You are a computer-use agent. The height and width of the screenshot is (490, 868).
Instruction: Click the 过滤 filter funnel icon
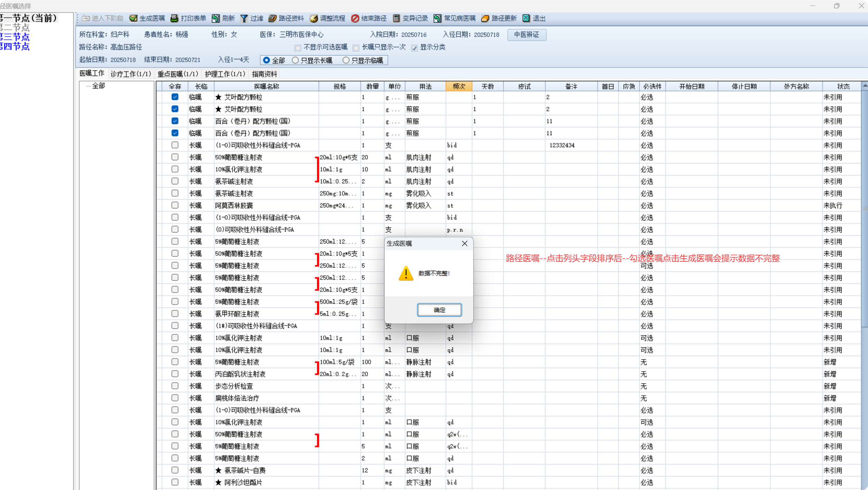click(x=244, y=18)
